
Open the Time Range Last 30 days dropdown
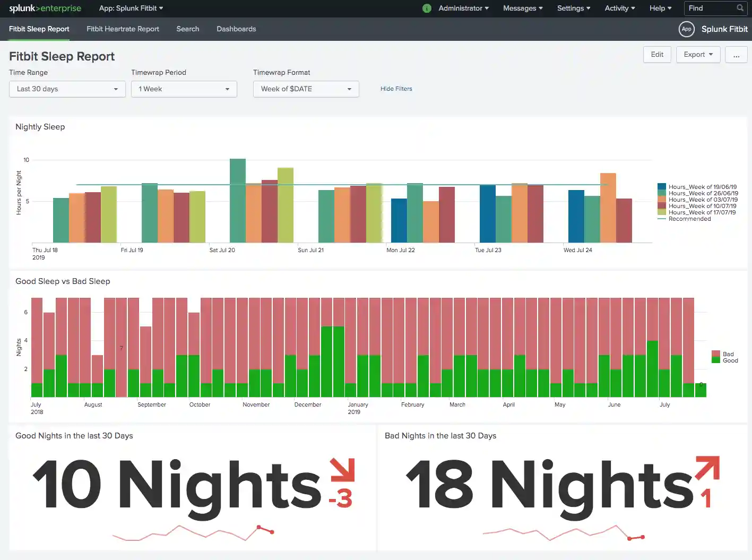pos(67,89)
